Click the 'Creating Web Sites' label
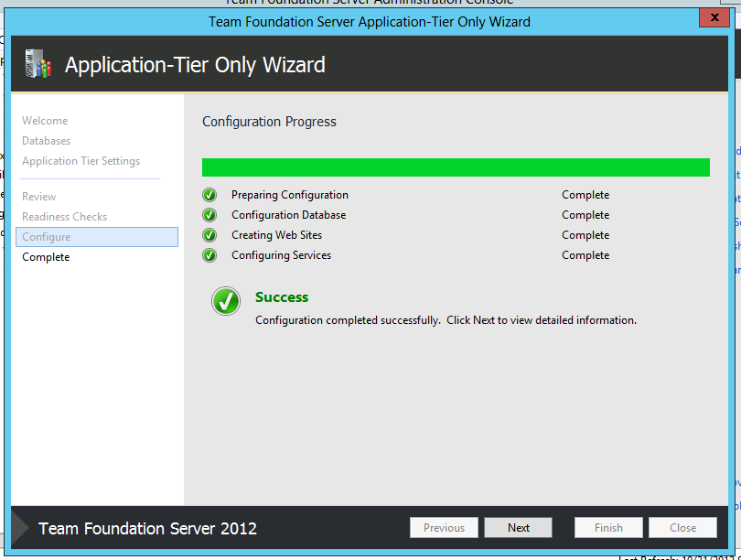Screen dimensions: 741x560 point(276,235)
